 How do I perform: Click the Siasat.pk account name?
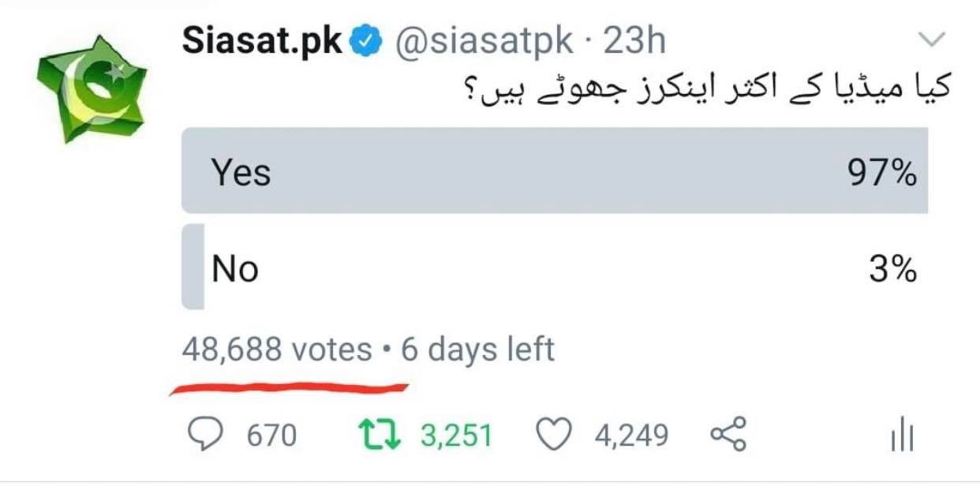pyautogui.click(x=263, y=41)
